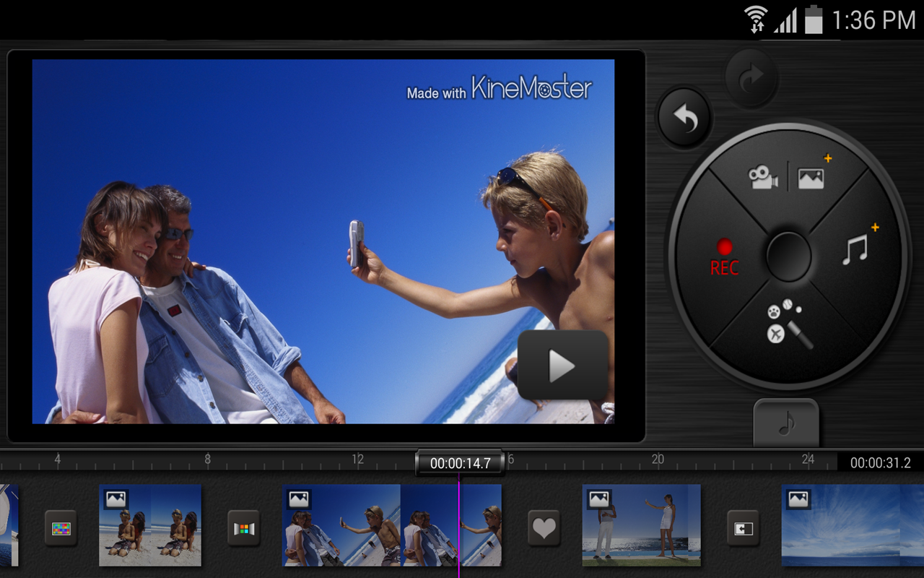Click the timeline ruler at mark 4
This screenshot has width=924, height=578.
pyautogui.click(x=58, y=459)
